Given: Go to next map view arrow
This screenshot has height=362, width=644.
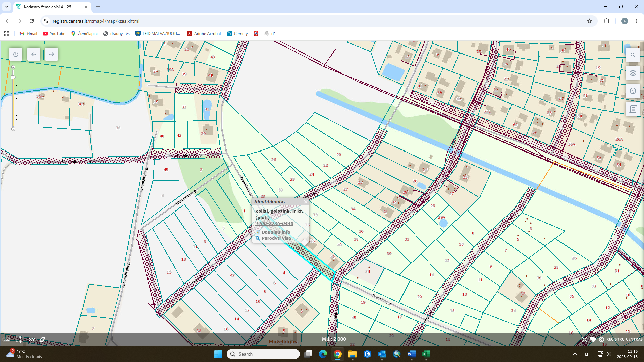Looking at the screenshot, I should 51,54.
